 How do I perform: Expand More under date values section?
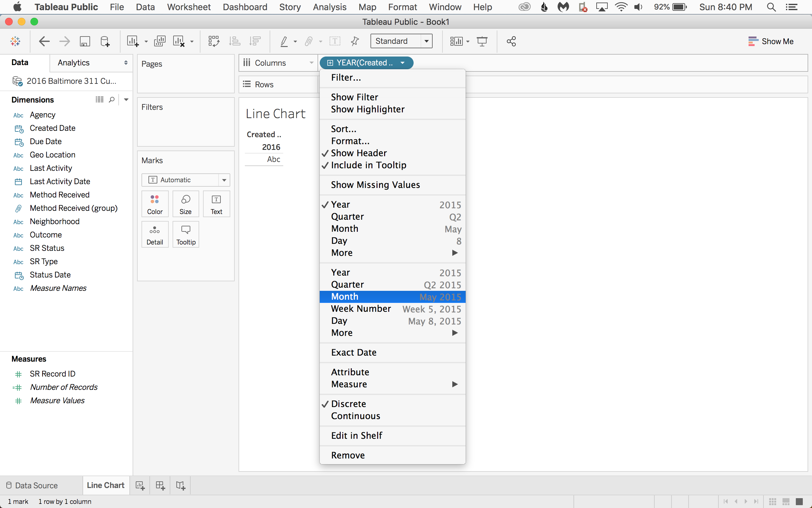[x=393, y=333]
